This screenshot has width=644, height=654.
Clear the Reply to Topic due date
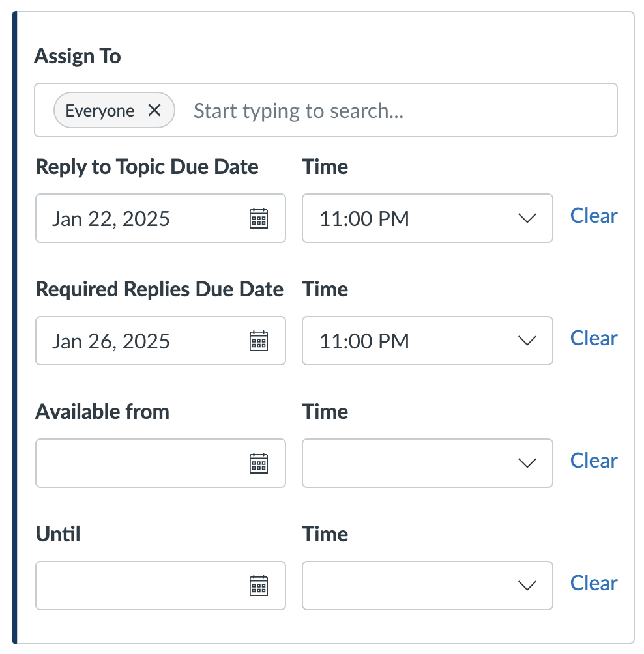(593, 216)
